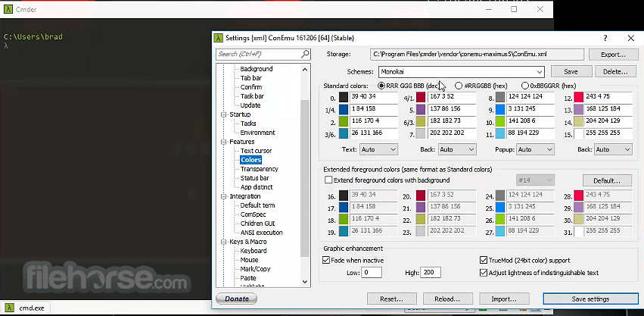
Task: Select Keyboard under Keys & Macro
Action: coord(254,251)
